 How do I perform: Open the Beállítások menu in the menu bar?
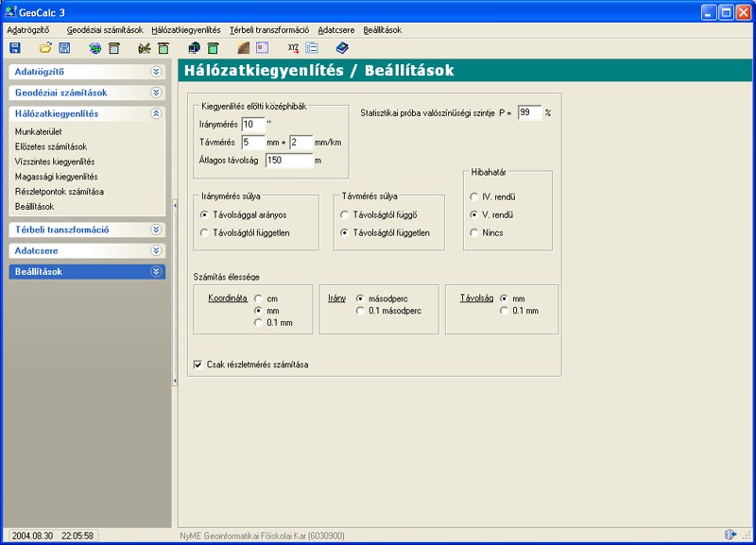383,30
